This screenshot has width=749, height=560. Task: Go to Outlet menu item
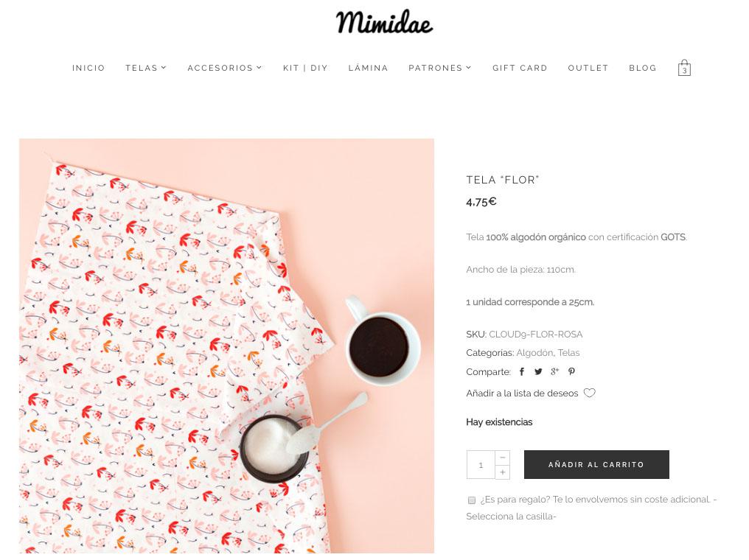click(x=588, y=68)
